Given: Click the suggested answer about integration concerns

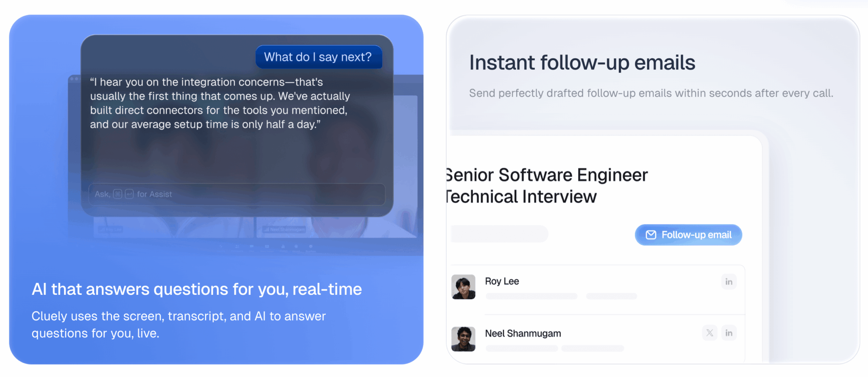Looking at the screenshot, I should (x=220, y=103).
